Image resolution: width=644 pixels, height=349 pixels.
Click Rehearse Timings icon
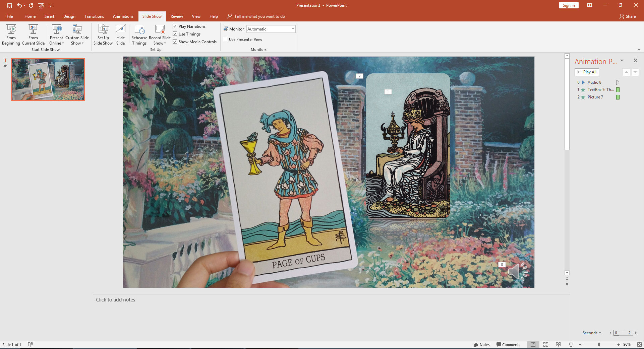coord(139,34)
